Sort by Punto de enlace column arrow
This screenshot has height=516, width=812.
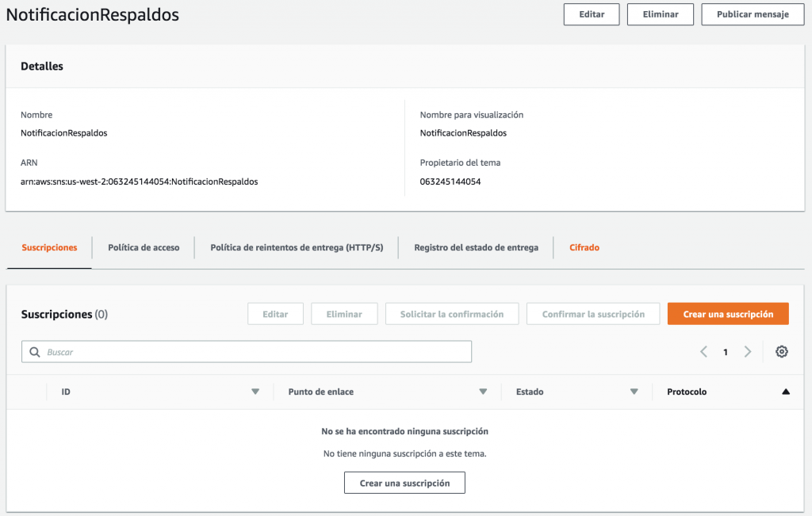[483, 392]
